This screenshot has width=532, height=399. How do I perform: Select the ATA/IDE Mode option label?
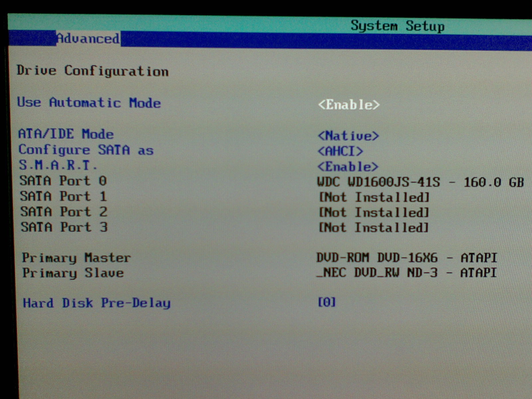66,134
